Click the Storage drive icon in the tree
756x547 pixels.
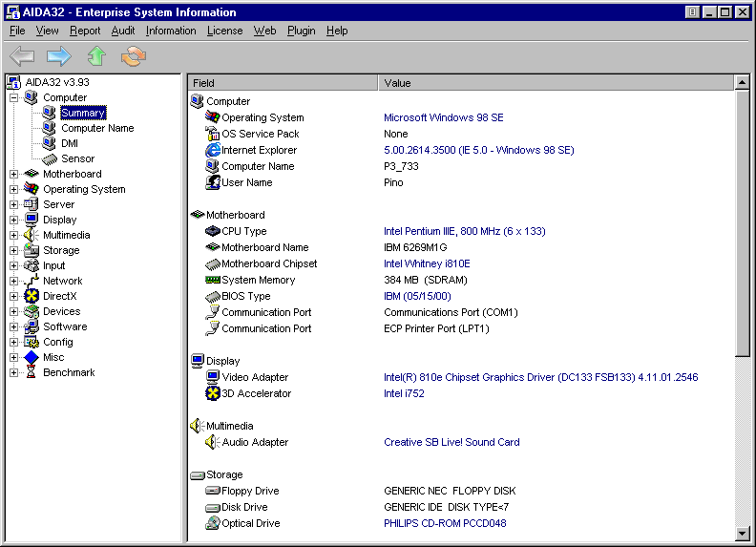31,250
